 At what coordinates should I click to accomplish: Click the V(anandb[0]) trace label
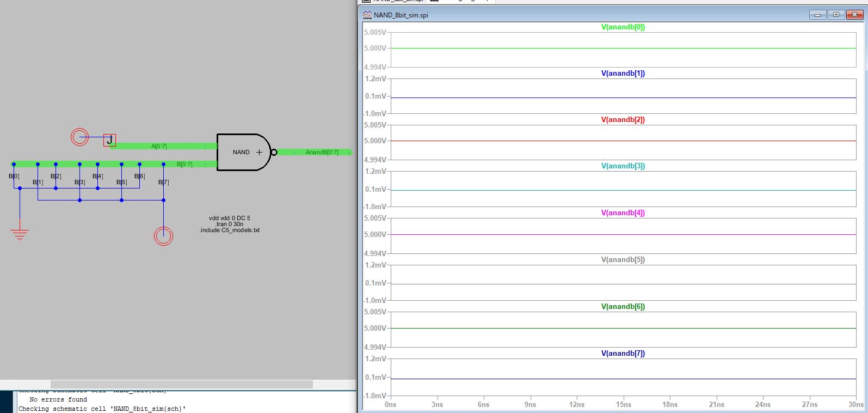tap(623, 27)
